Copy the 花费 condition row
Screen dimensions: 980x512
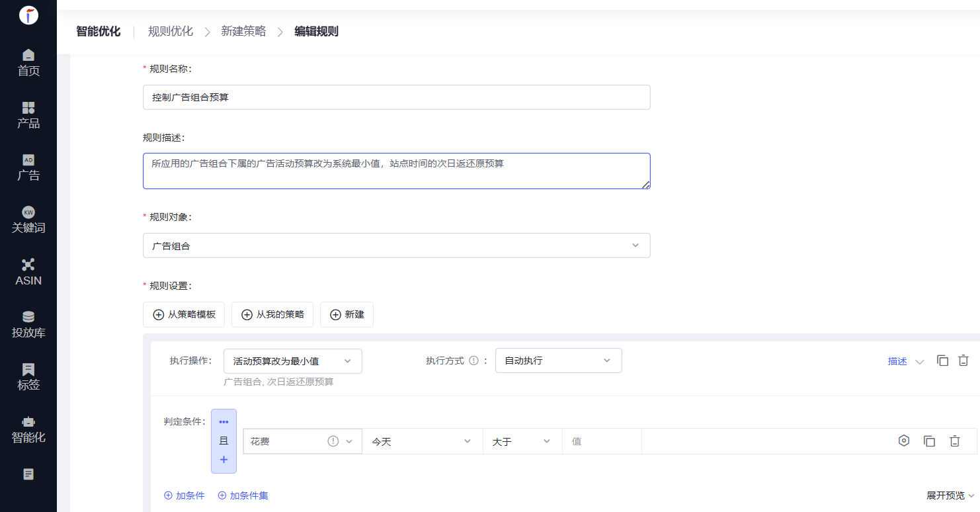click(929, 441)
